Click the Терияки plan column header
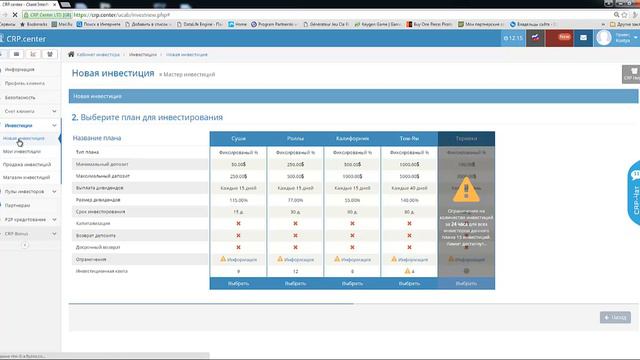 [x=466, y=139]
